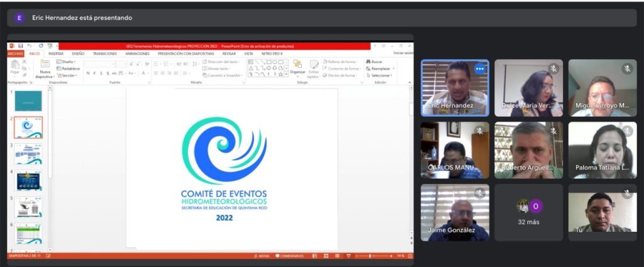
Task: Open the ARCHIVO menu tab
Action: click(x=15, y=54)
